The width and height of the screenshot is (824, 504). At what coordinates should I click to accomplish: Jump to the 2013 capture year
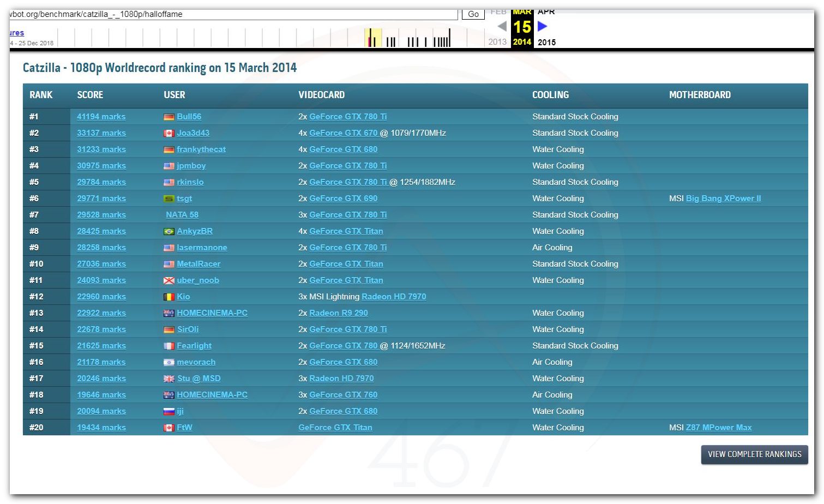pos(497,42)
